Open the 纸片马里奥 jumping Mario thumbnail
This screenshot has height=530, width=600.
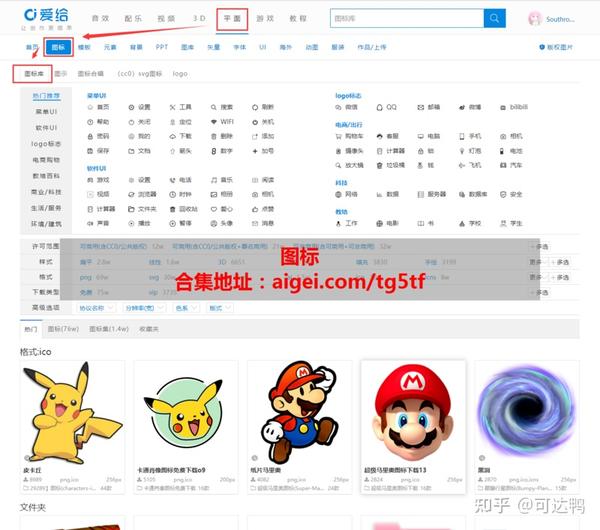(x=300, y=413)
